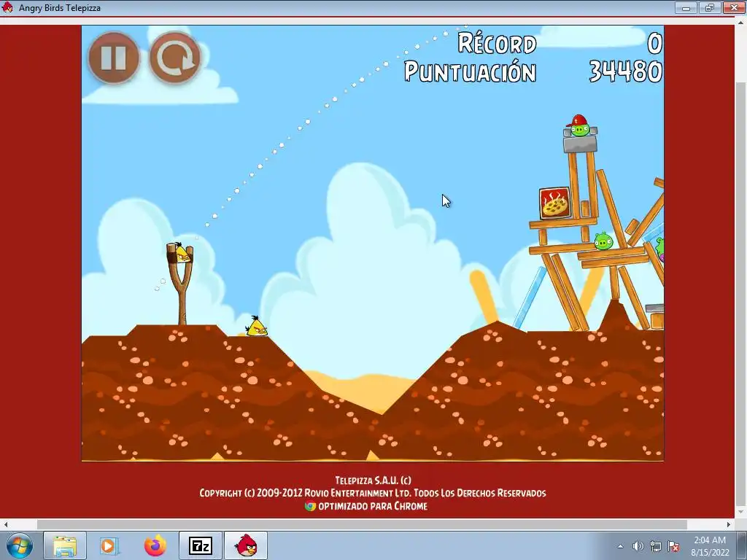Open 7-Zip from the taskbar
The image size is (747, 560).
pyautogui.click(x=200, y=545)
